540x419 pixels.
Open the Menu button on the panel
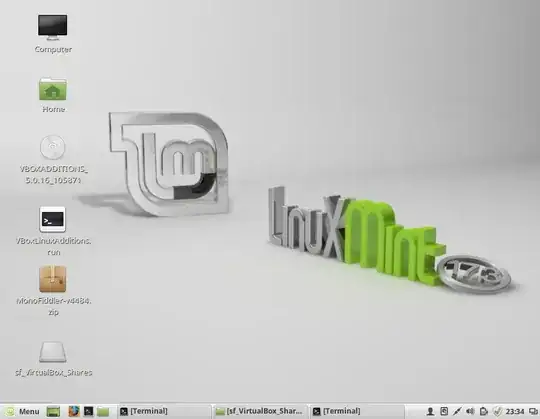(23, 411)
